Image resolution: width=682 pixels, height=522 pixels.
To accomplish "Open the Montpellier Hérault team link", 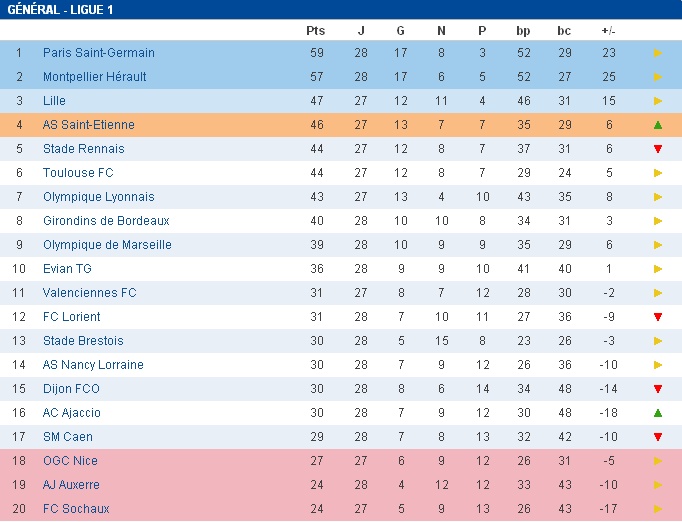I will pyautogui.click(x=94, y=77).
